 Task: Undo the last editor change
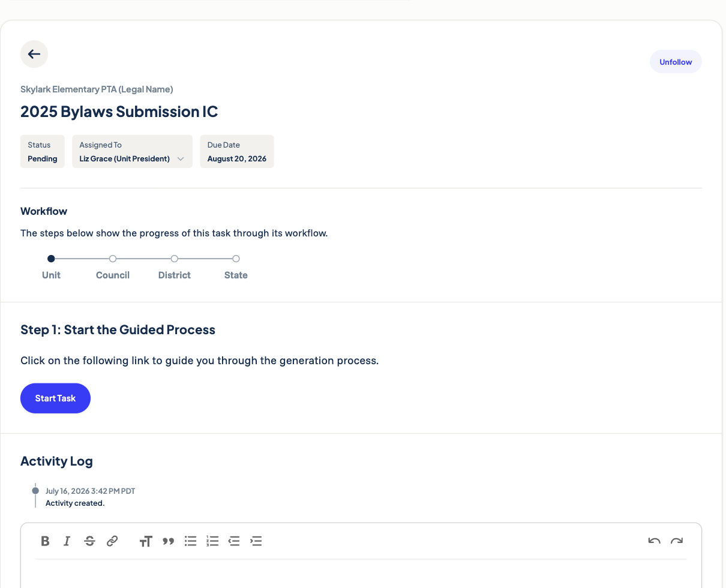click(654, 541)
